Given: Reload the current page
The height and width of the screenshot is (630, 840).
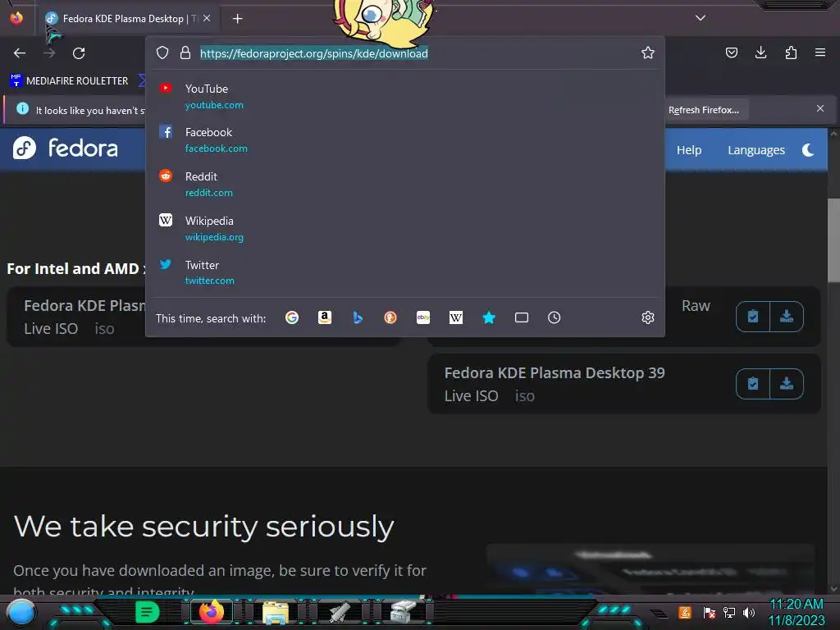Looking at the screenshot, I should coord(79,53).
